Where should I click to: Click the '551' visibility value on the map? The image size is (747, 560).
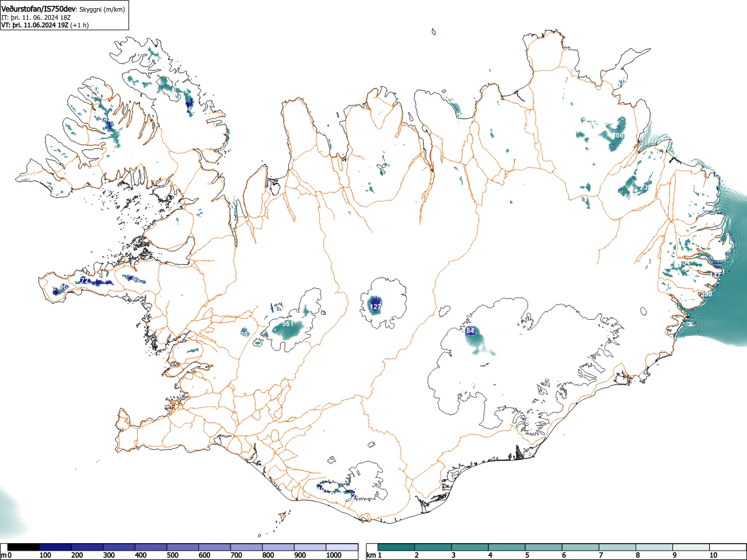288,324
